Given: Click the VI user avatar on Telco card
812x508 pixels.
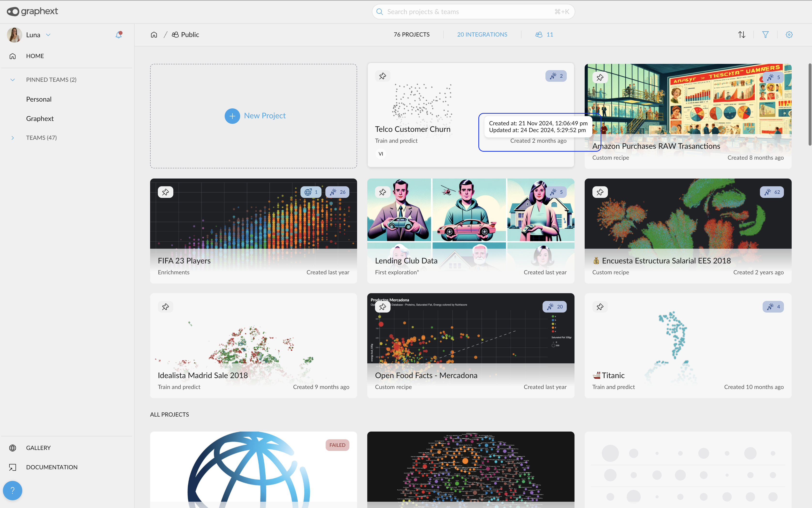Looking at the screenshot, I should 381,154.
